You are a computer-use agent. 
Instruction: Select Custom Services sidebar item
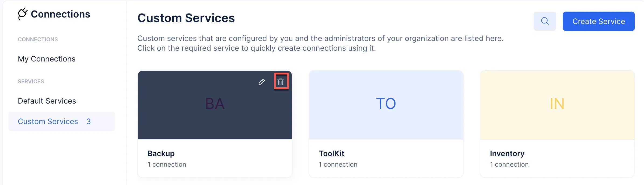click(x=62, y=121)
